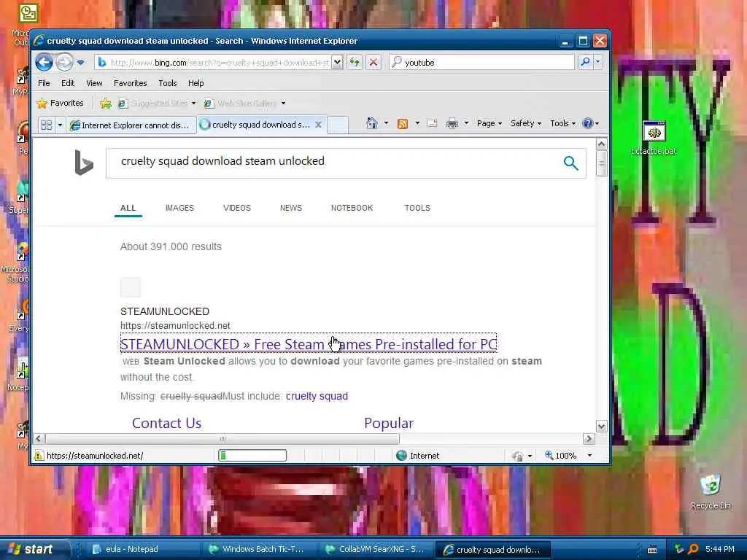Click the Bing logo

(x=84, y=163)
